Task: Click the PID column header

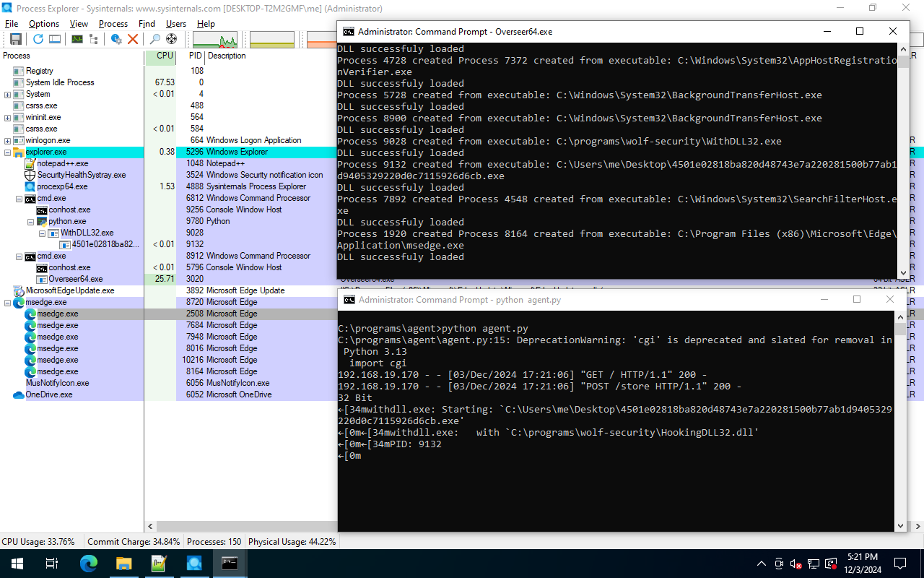Action: click(x=195, y=56)
